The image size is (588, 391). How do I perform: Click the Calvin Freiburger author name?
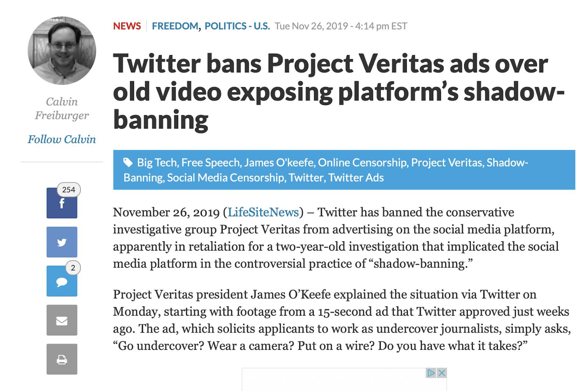click(62, 108)
